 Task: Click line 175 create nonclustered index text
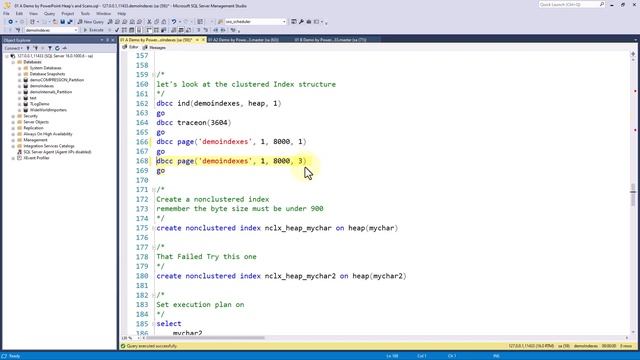[x=277, y=228]
